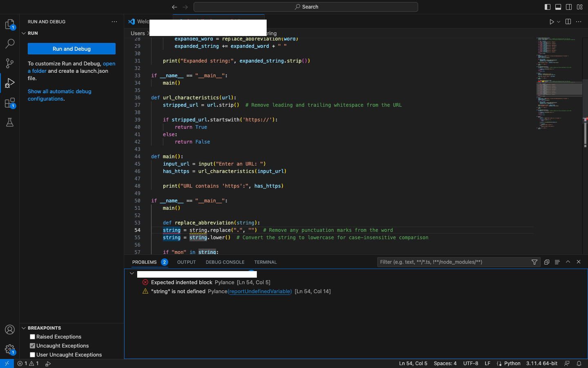Click the Run and Debug button
Image resolution: width=588 pixels, height=368 pixels.
(71, 49)
